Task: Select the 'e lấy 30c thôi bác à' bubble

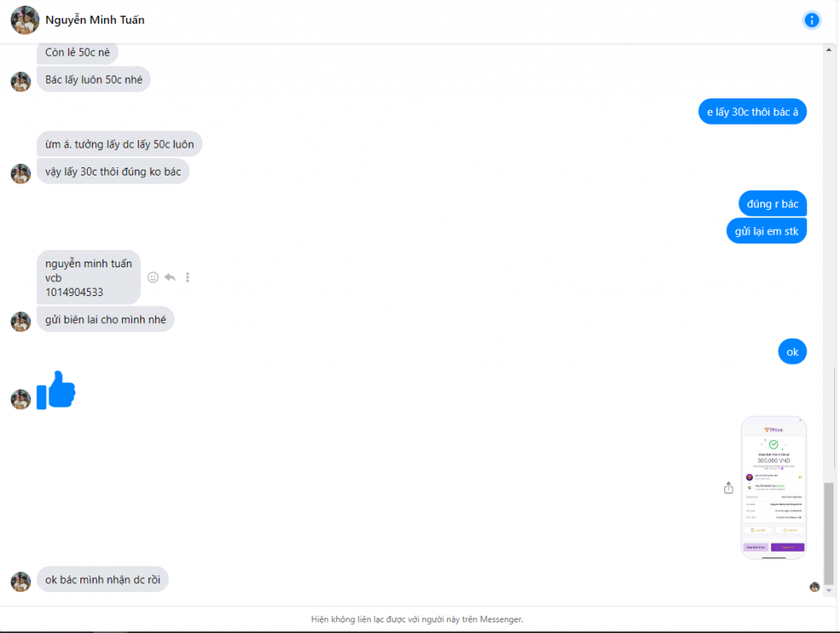Action: pos(752,112)
